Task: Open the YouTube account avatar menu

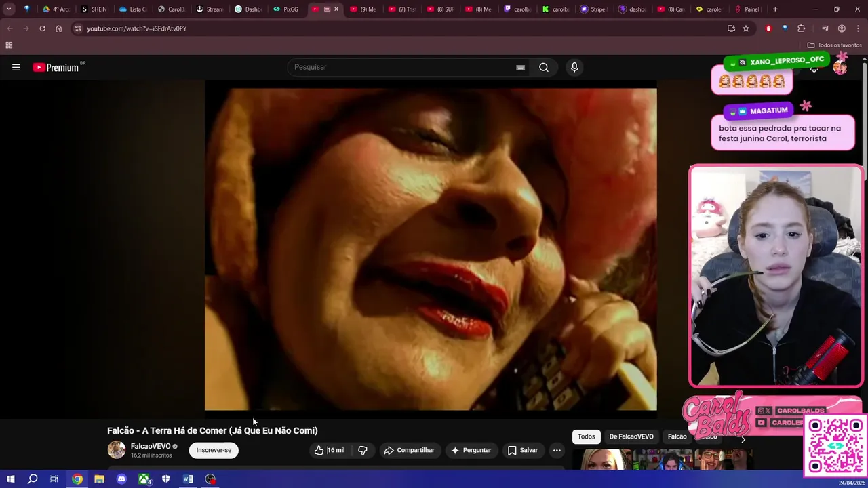Action: tap(840, 67)
